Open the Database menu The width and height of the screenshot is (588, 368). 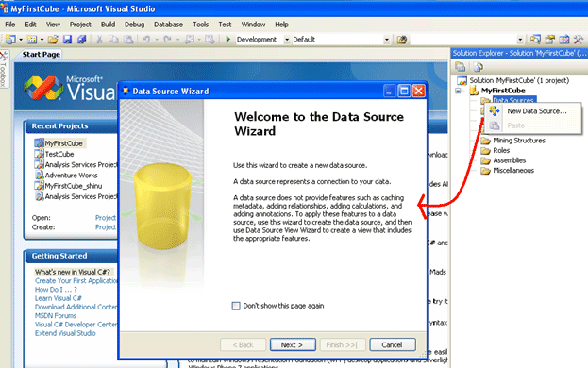coord(168,25)
